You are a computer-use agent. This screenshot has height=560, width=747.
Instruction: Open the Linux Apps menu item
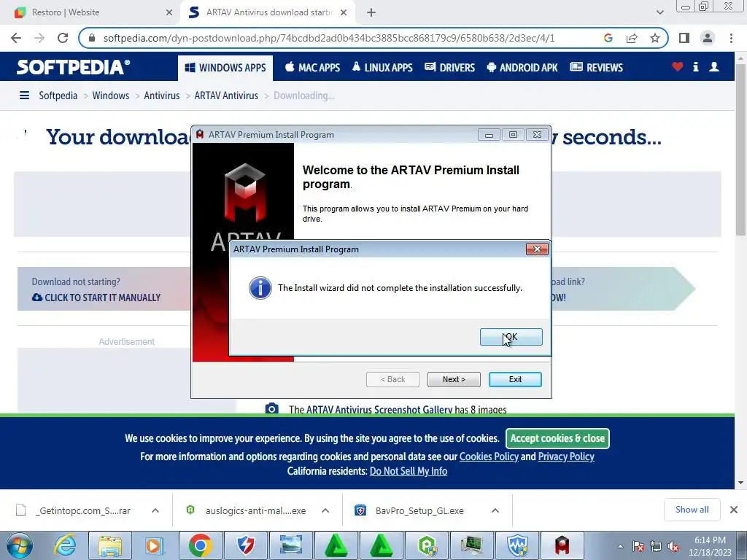click(382, 68)
